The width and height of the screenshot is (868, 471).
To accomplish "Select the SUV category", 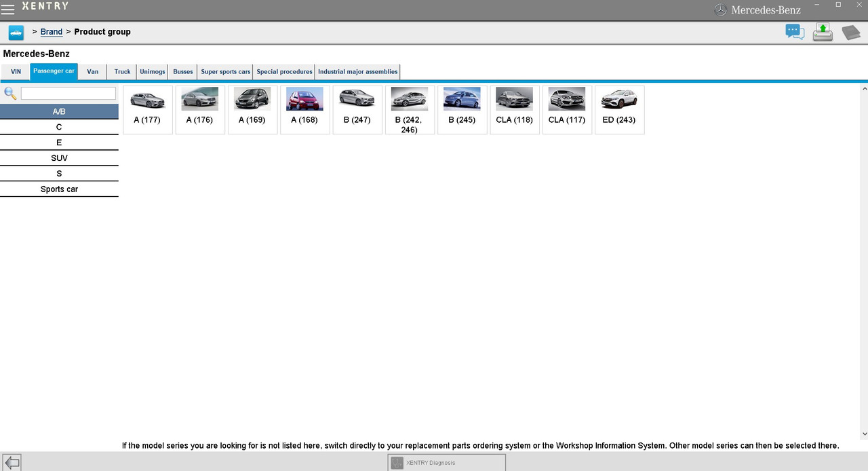I will 59,158.
